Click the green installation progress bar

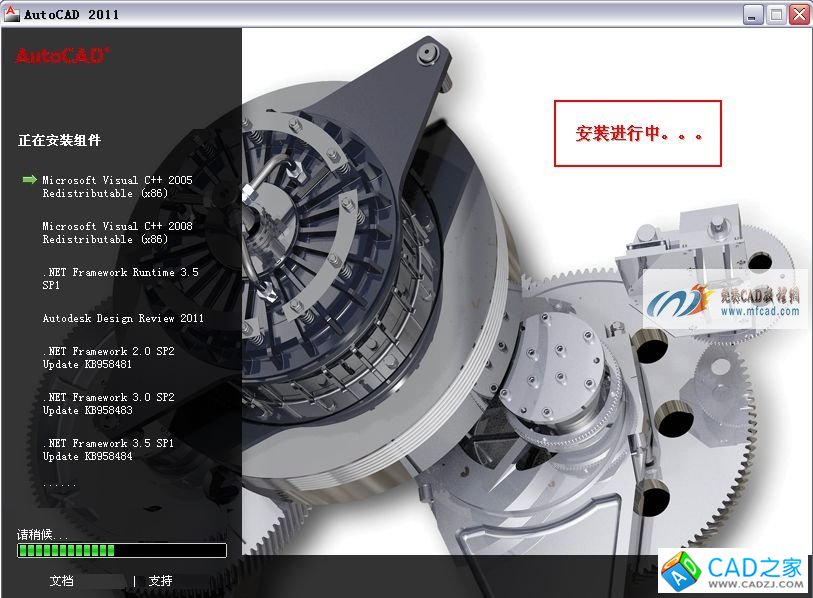pos(121,550)
